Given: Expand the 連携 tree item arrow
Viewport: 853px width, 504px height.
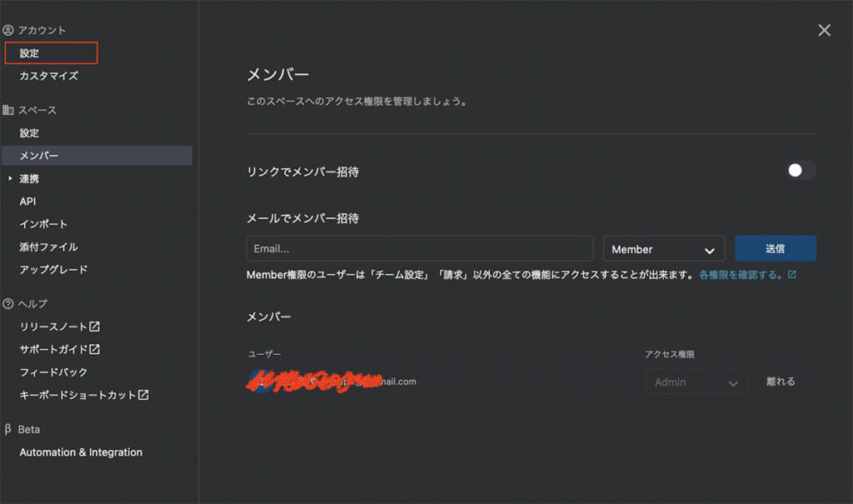Looking at the screenshot, I should [x=10, y=178].
